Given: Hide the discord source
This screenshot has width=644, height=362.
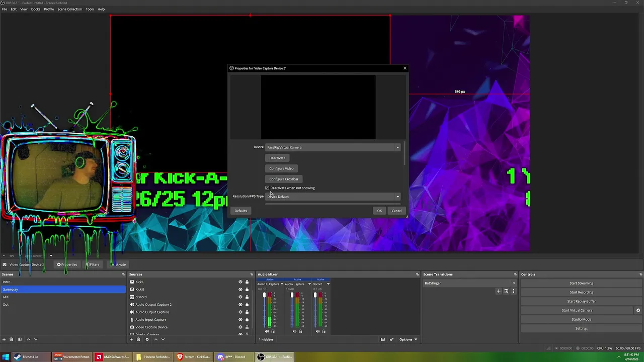Looking at the screenshot, I should (x=240, y=297).
